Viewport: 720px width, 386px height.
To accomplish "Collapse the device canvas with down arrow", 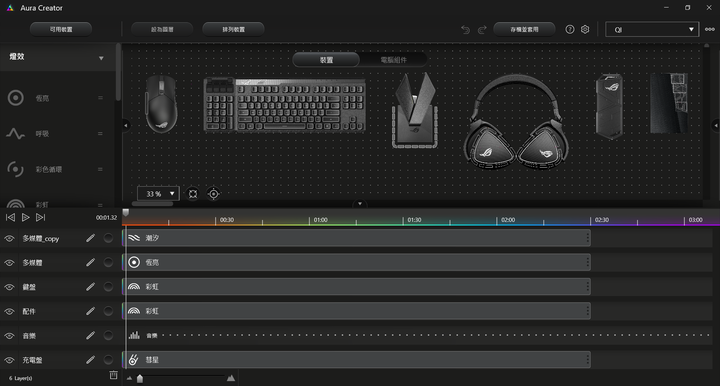I will click(x=360, y=203).
